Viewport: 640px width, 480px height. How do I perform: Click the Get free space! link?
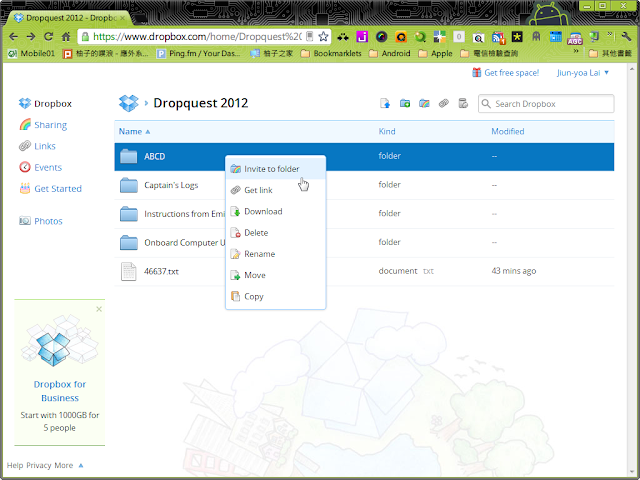(x=511, y=73)
